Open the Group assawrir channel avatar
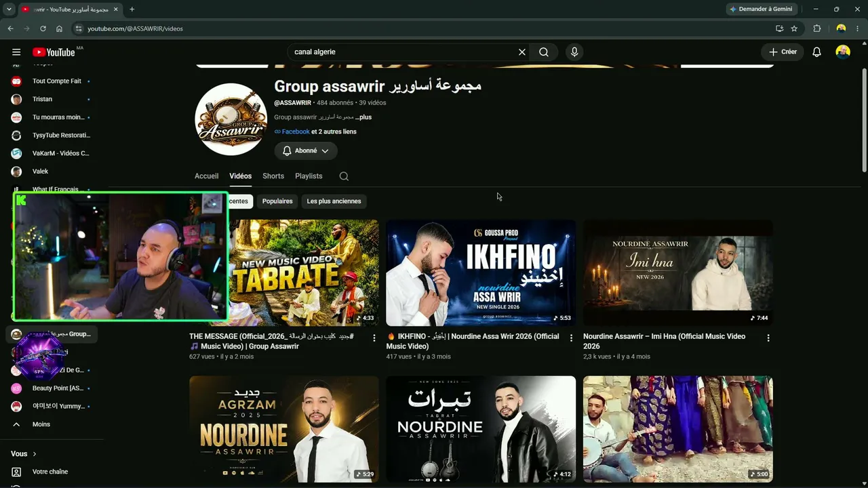This screenshot has width=868, height=488. pos(231,119)
